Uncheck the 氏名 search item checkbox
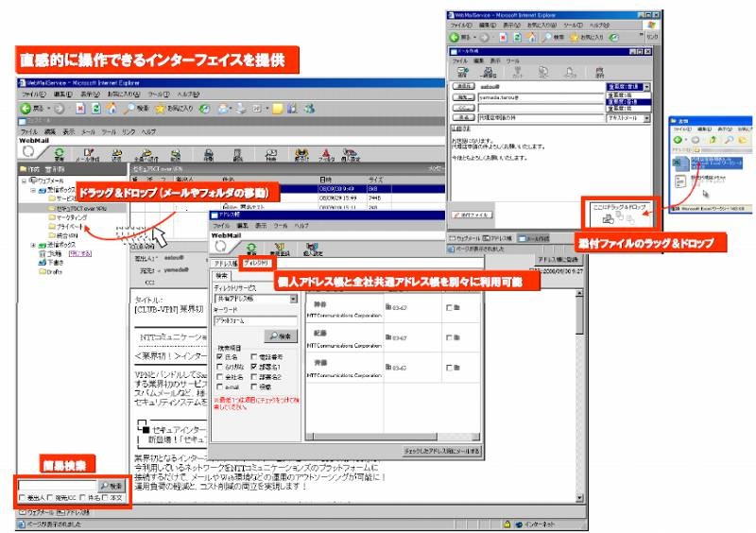Screen dimensions: 756x533 point(219,357)
